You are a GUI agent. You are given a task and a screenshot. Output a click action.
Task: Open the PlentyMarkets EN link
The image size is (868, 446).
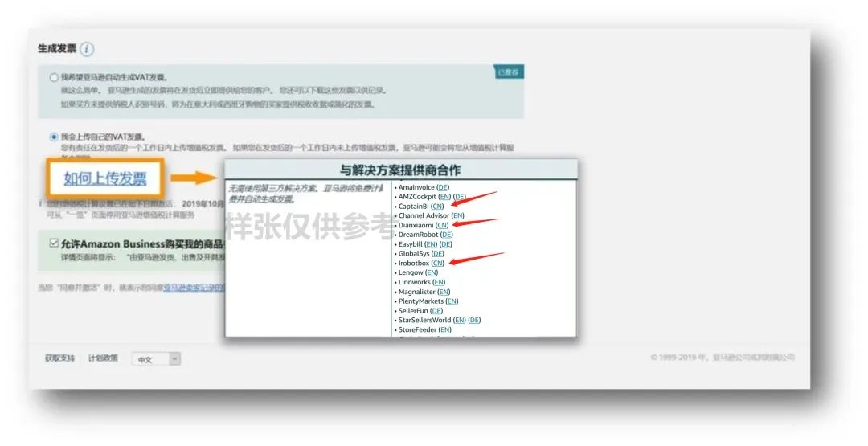452,301
